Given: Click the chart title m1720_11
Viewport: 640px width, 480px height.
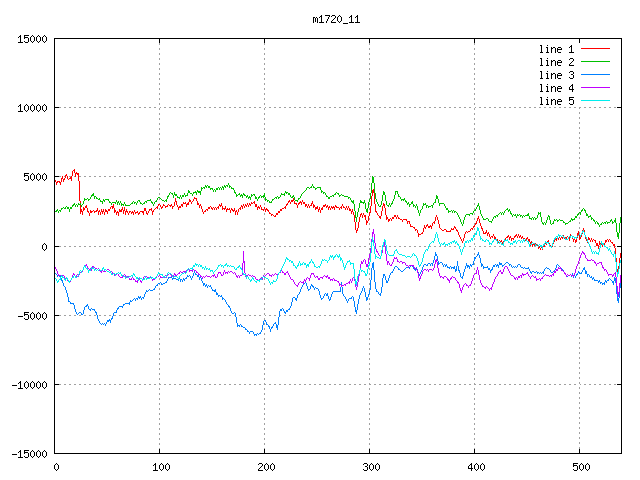Looking at the screenshot, I should pyautogui.click(x=336, y=19).
